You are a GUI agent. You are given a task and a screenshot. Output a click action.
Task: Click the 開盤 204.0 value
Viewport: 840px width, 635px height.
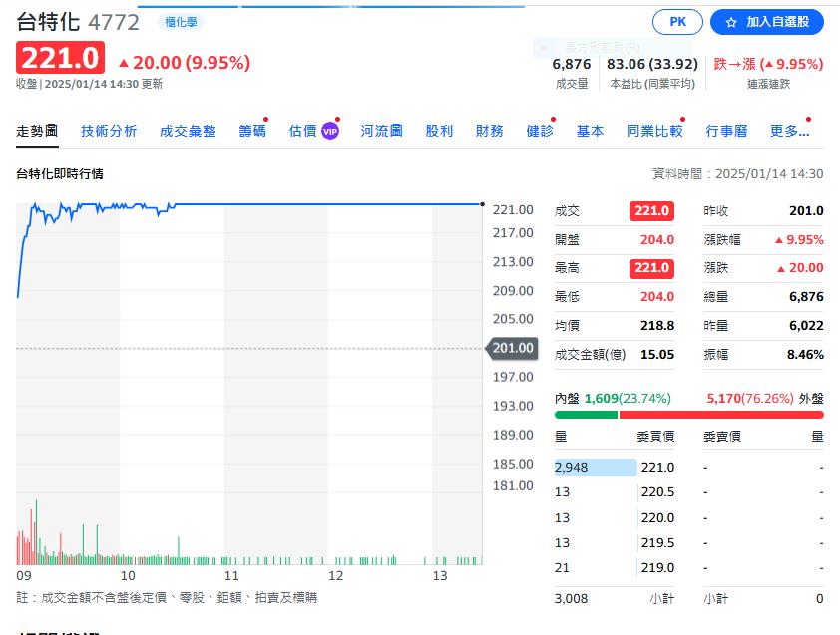click(657, 240)
